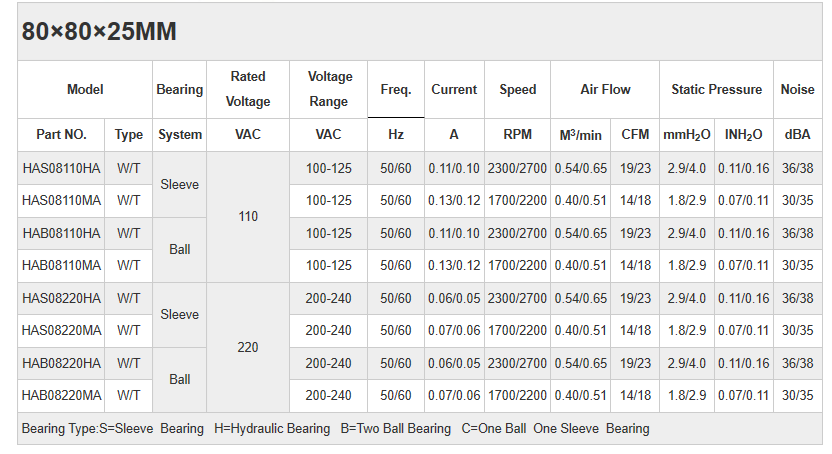Click the 110 rated voltage cell
832x454 pixels.
248,216
